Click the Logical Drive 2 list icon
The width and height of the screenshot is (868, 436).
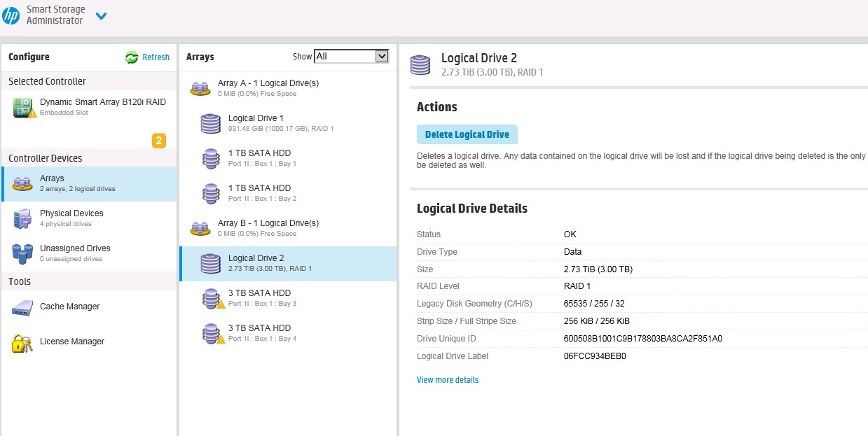pos(211,263)
